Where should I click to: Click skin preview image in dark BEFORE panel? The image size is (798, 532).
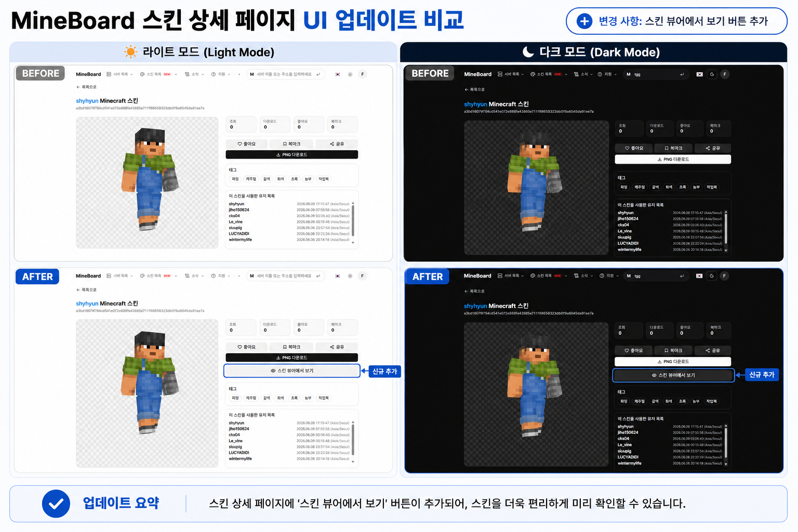536,188
